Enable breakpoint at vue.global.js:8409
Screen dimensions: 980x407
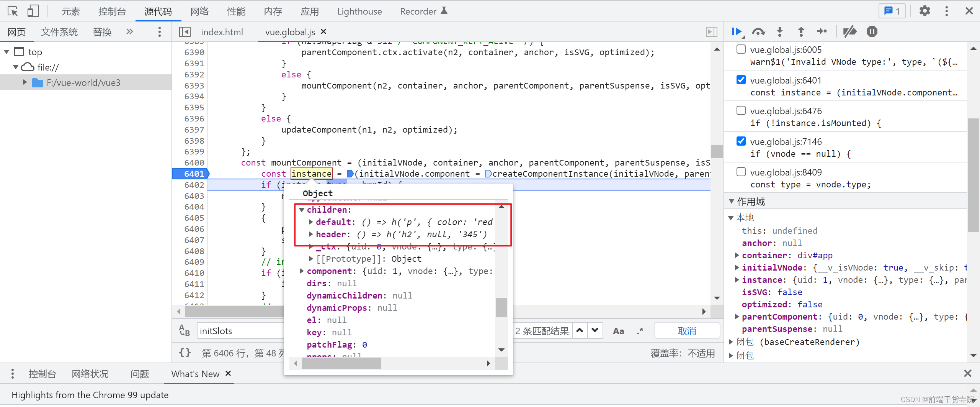coord(741,172)
